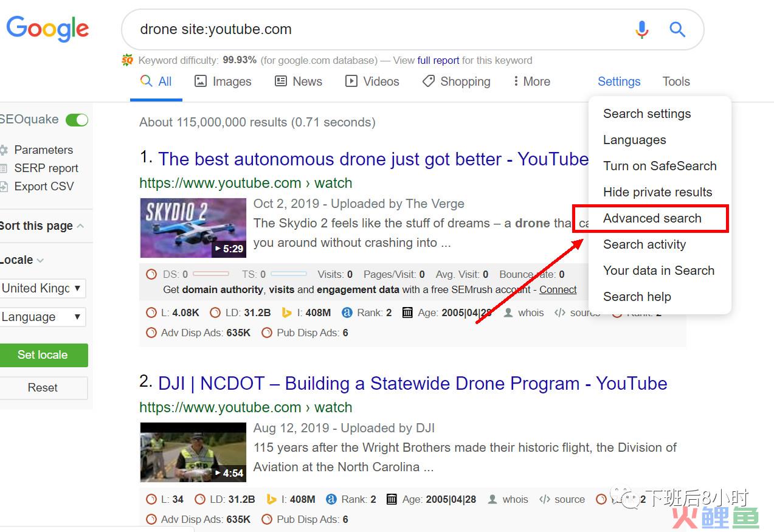Open the DJI NCDOT result title
774x532 pixels.
pyautogui.click(x=413, y=384)
